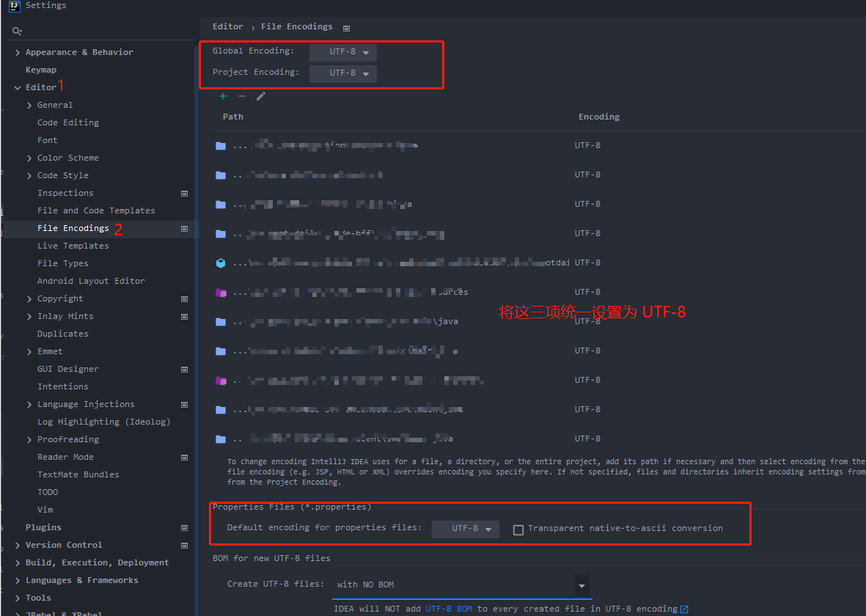Expand Languages & Frameworks section
This screenshot has width=866, height=616.
point(18,581)
